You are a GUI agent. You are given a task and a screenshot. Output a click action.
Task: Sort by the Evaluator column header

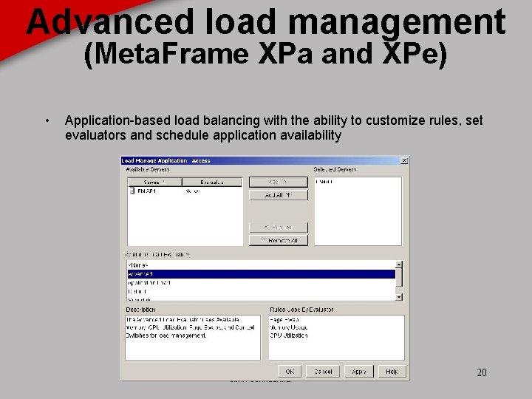pos(212,183)
